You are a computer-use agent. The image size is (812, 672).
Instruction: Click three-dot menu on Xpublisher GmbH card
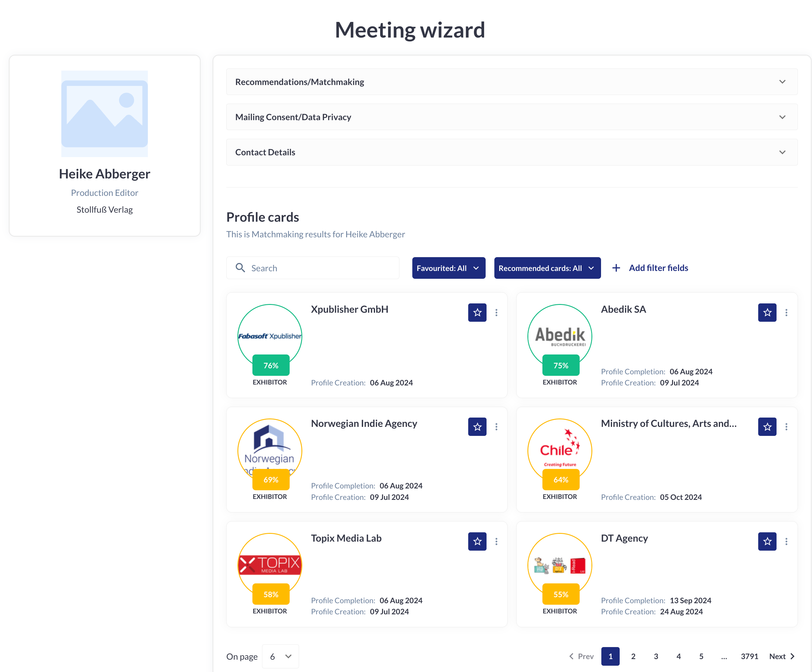(496, 312)
